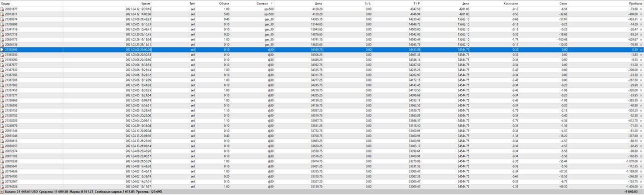Click the Своп column header

pos(564,3)
